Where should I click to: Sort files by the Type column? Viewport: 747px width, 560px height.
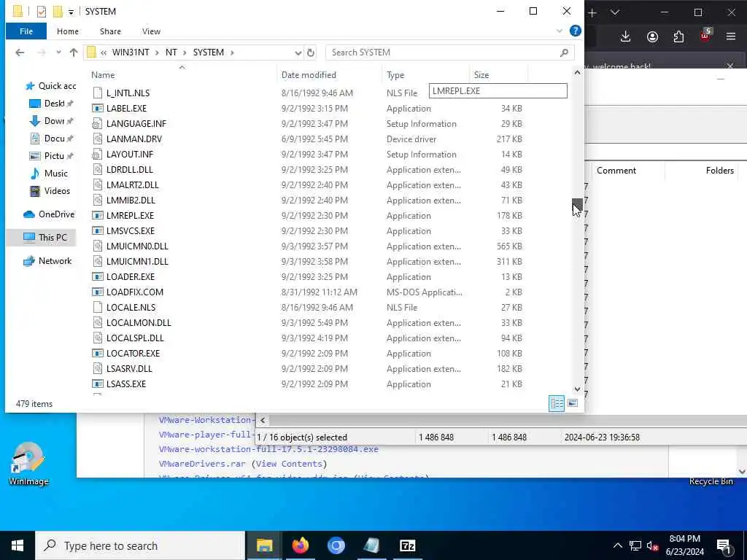pos(395,75)
